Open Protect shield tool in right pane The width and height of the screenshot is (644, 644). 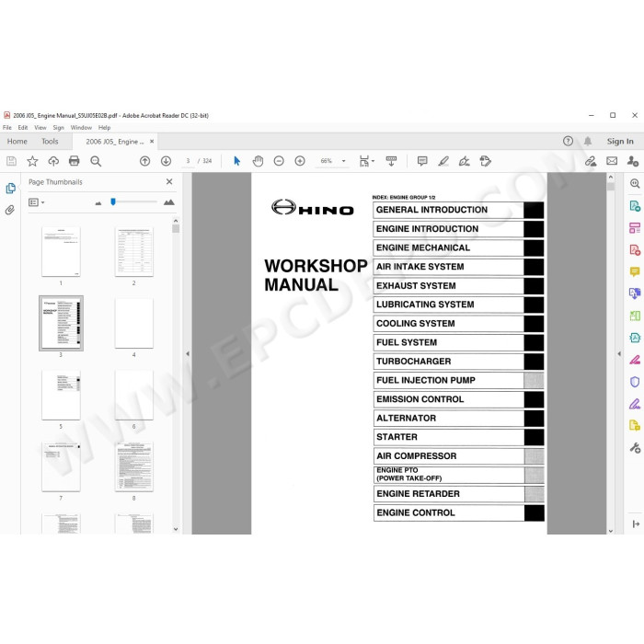635,382
